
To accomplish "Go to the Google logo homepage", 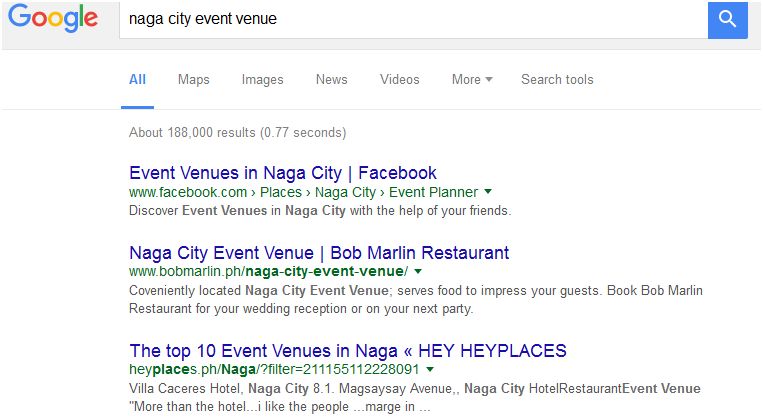I will coord(53,18).
